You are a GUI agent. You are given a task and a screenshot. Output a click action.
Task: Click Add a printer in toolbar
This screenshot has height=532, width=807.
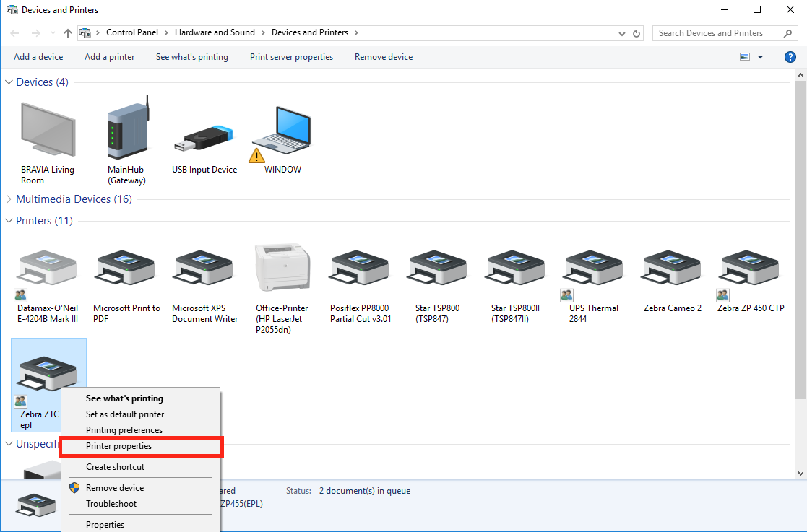pos(110,57)
